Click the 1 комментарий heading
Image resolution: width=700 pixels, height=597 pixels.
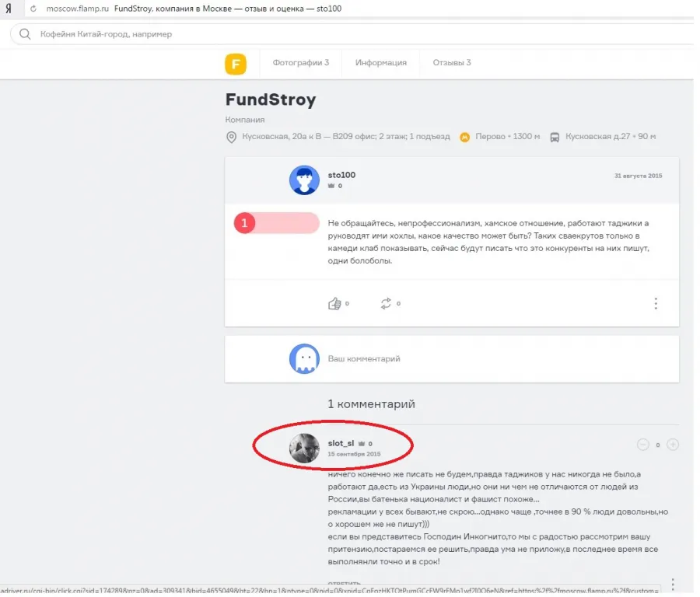371,403
